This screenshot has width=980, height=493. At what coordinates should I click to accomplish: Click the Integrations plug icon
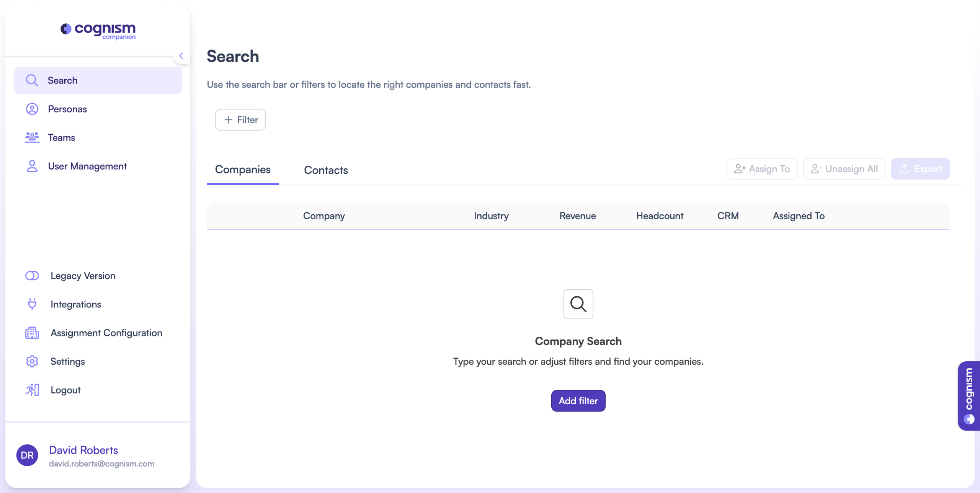coord(32,304)
